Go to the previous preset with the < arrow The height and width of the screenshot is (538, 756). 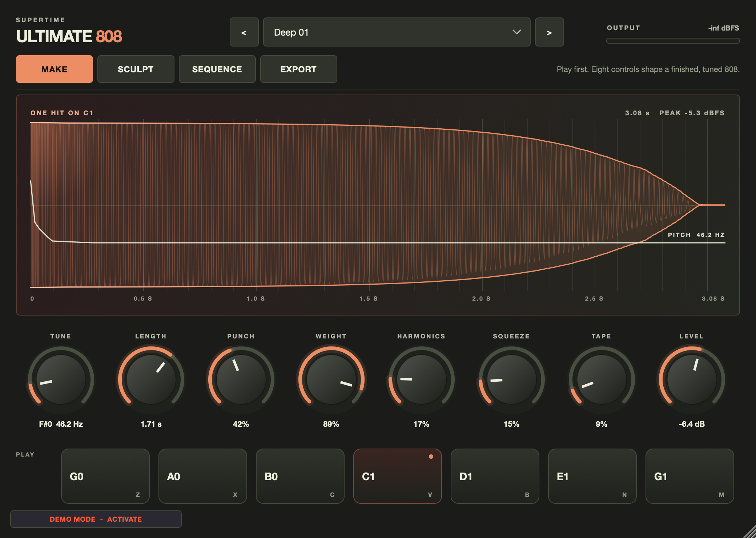coord(244,32)
